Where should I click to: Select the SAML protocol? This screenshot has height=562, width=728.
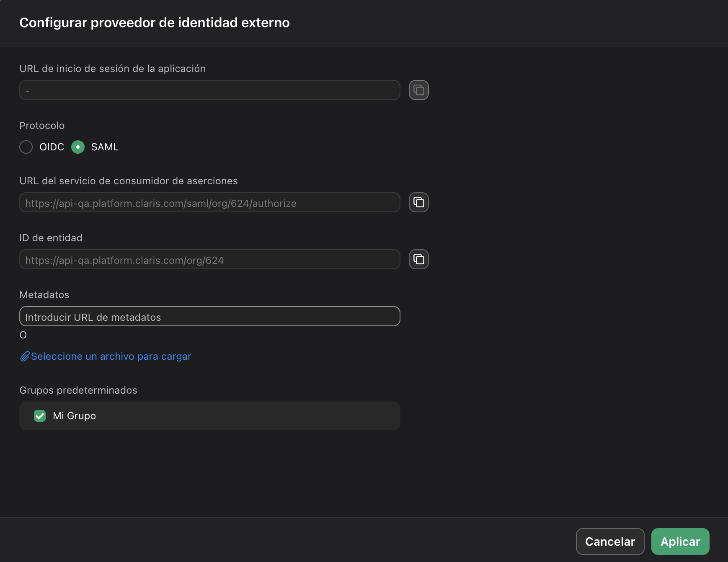pyautogui.click(x=78, y=147)
